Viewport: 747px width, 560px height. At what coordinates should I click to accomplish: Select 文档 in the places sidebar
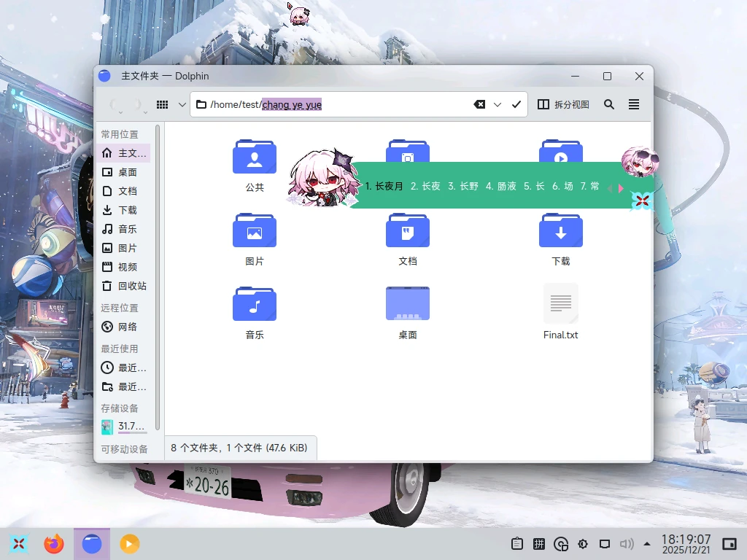pyautogui.click(x=124, y=191)
